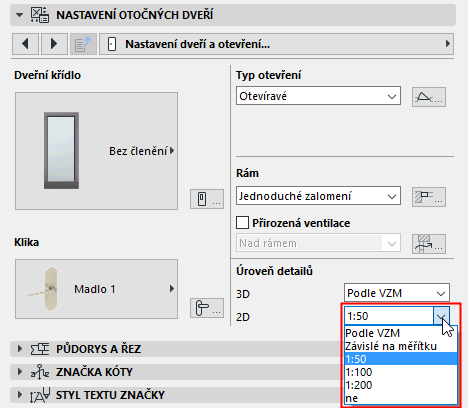Click the door leaf preview thumbnail

[61, 151]
